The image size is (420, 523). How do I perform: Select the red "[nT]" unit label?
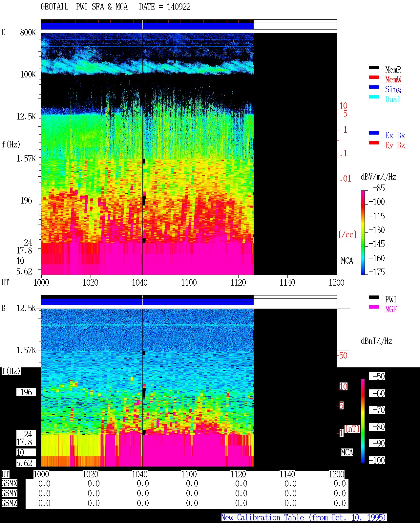[352, 429]
